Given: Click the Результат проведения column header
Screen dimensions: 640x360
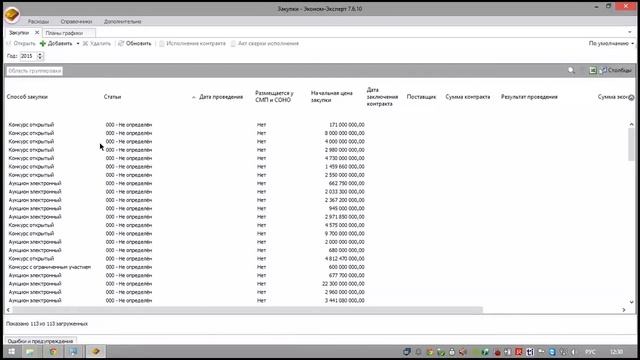Looking at the screenshot, I should tap(529, 97).
